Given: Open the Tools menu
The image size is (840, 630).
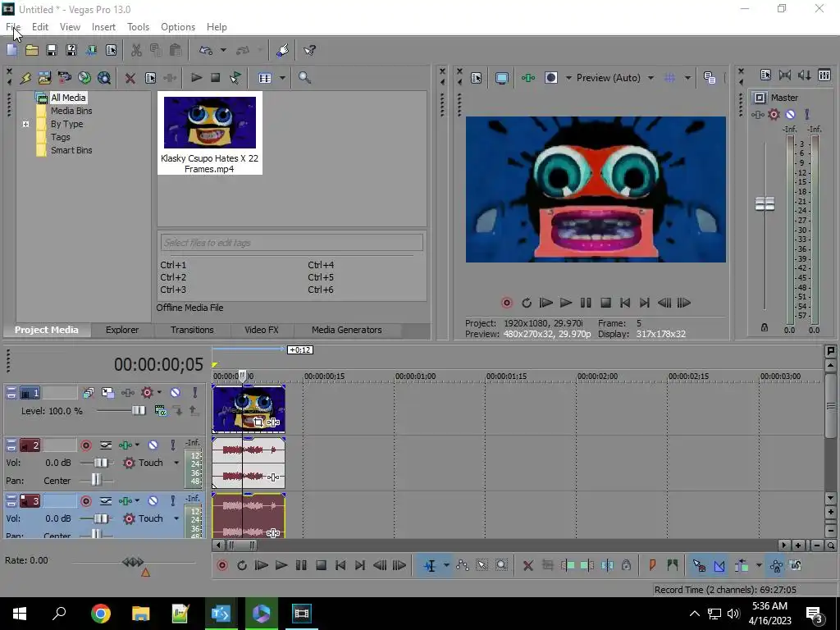Looking at the screenshot, I should [138, 27].
